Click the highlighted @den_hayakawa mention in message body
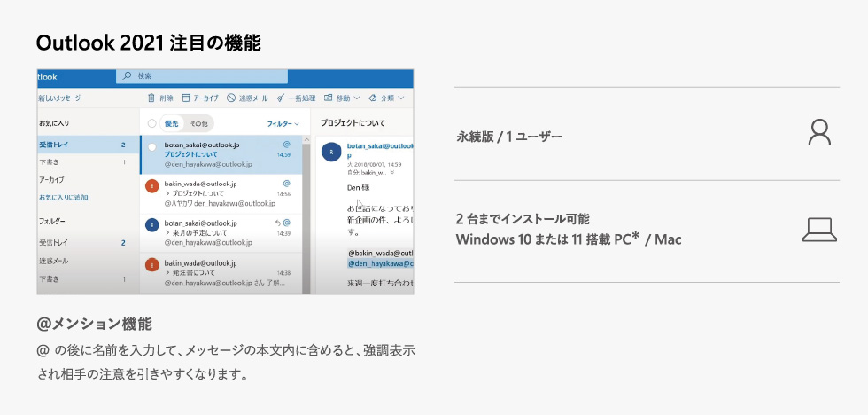This screenshot has width=868, height=415. click(381, 263)
